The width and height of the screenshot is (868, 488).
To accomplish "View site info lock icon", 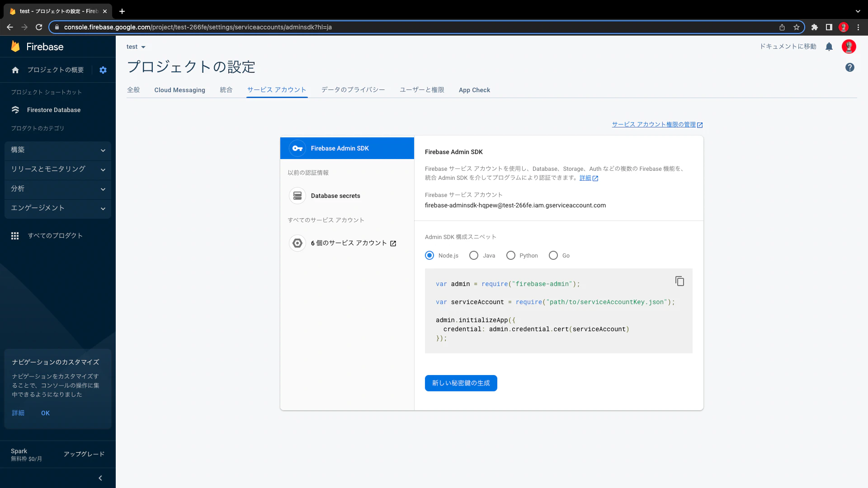I will (x=57, y=27).
